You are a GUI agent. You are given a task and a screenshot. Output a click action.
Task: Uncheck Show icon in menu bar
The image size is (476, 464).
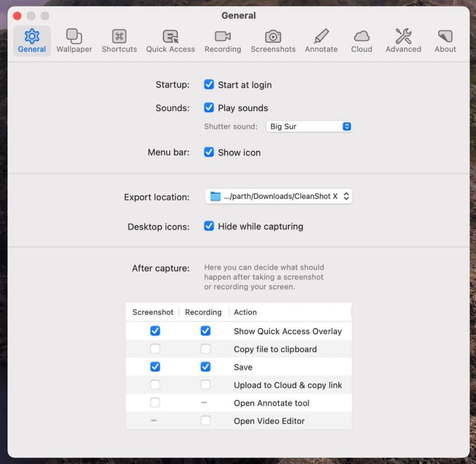click(x=209, y=152)
